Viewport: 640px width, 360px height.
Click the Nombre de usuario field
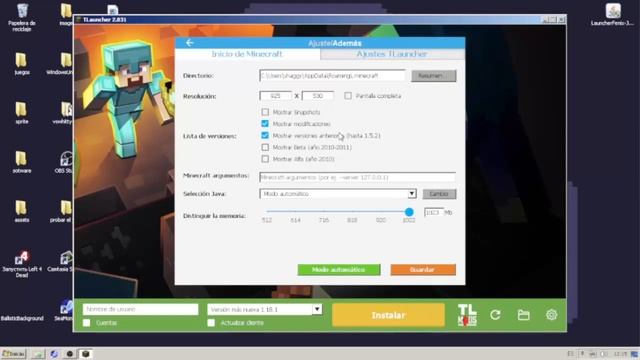(140, 309)
